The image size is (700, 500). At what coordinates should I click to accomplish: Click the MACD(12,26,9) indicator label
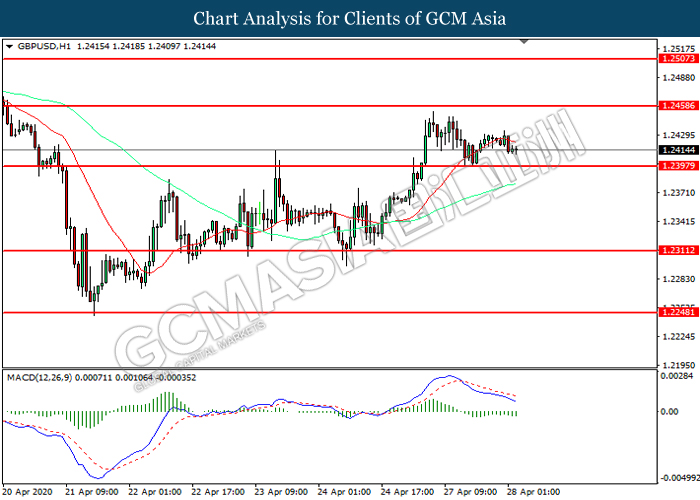39,378
